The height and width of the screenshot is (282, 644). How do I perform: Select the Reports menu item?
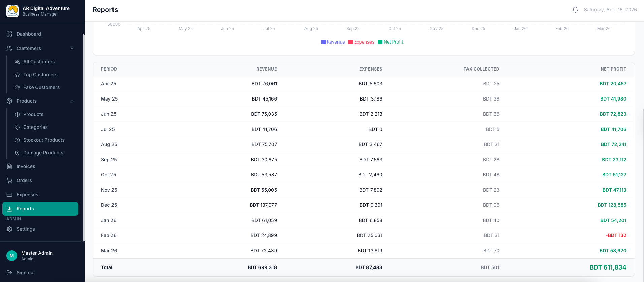25,209
